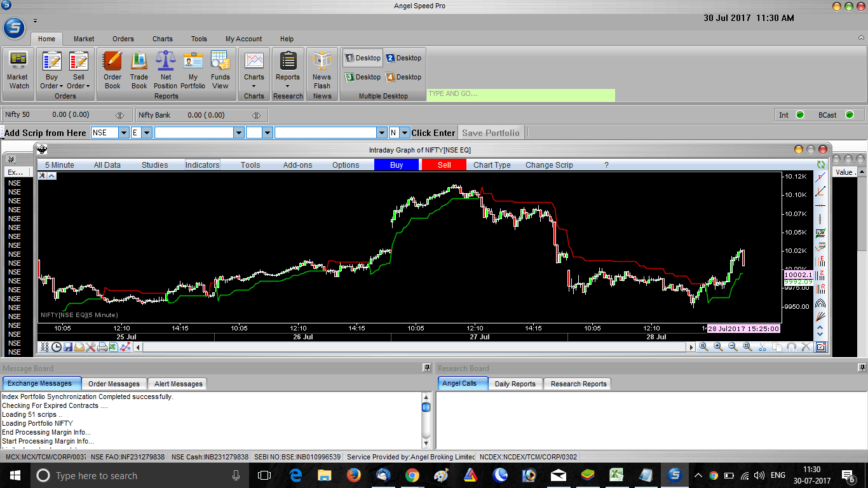The height and width of the screenshot is (488, 868).
Task: Save the chart using the floppy disk icon
Action: [x=69, y=347]
